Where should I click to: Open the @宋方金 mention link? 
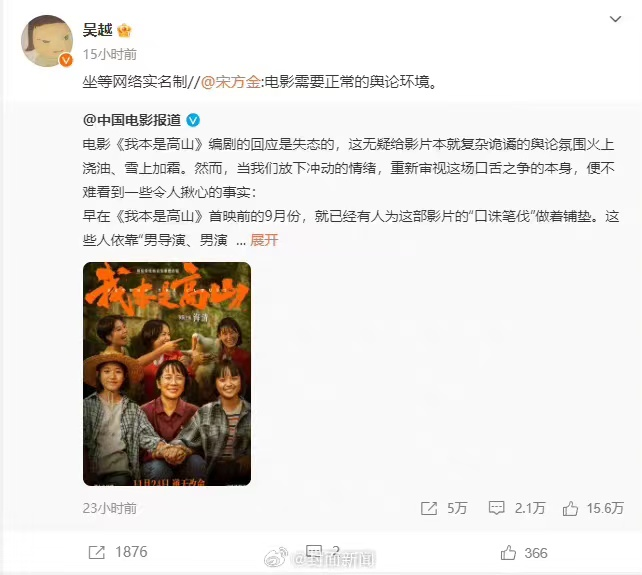(231, 82)
